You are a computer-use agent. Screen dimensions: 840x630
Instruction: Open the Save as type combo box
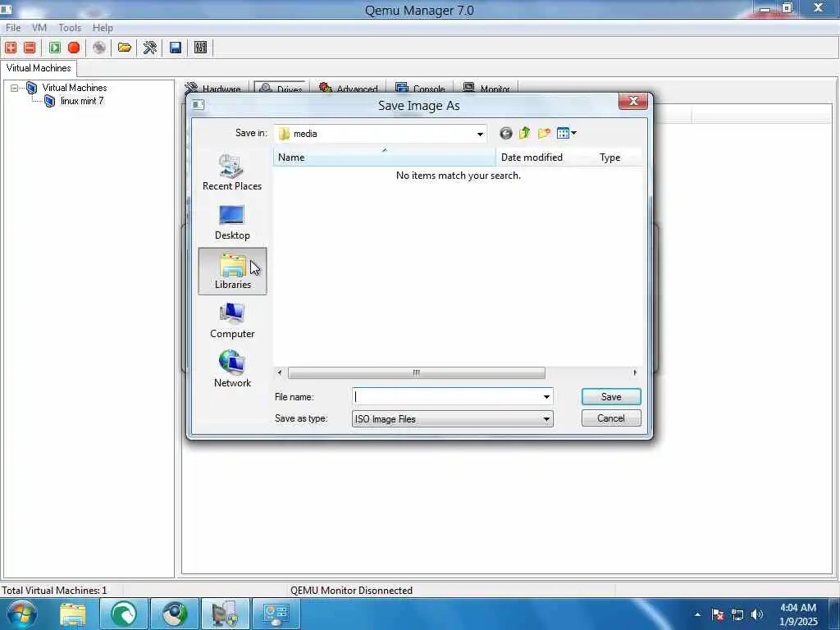point(452,419)
